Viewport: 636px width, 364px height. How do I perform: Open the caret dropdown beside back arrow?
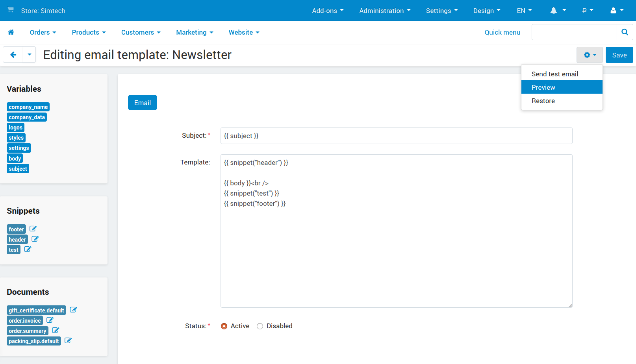[30, 55]
